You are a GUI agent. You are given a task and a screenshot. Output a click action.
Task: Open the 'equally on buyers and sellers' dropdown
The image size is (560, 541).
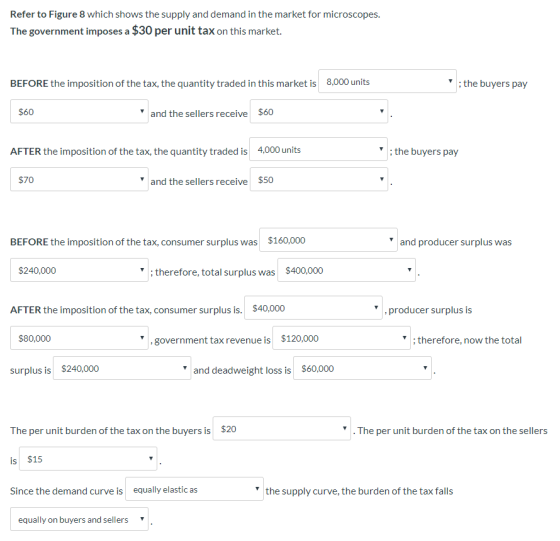pos(79,519)
